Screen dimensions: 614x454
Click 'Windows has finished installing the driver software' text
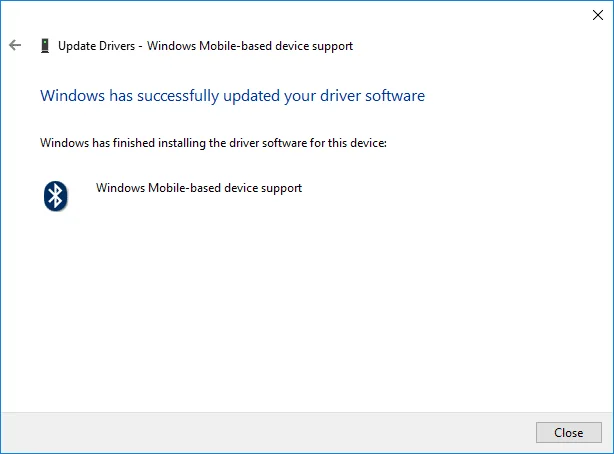pyautogui.click(x=213, y=143)
